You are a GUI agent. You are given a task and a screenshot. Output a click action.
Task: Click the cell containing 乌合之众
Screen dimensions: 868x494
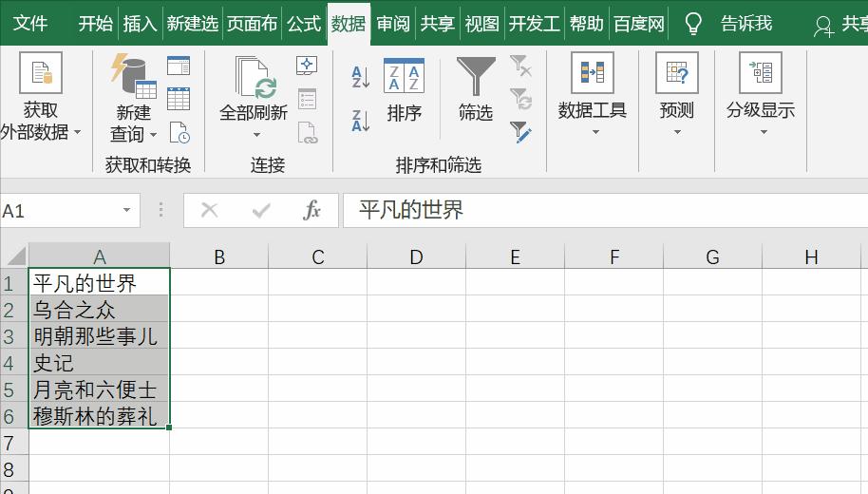point(99,309)
